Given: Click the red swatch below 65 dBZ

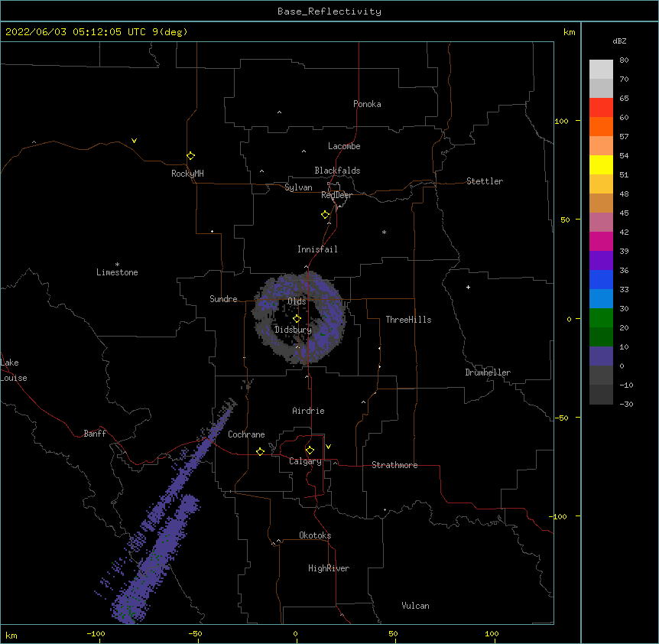Looking at the screenshot, I should 601,107.
